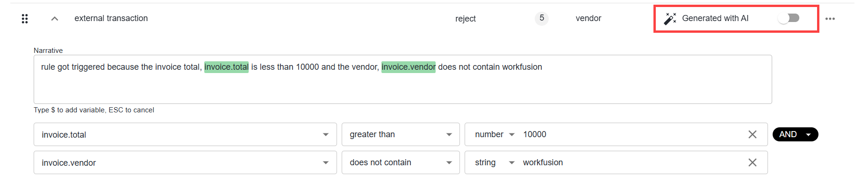
Task: Edit the workfusion value field
Action: (x=631, y=163)
